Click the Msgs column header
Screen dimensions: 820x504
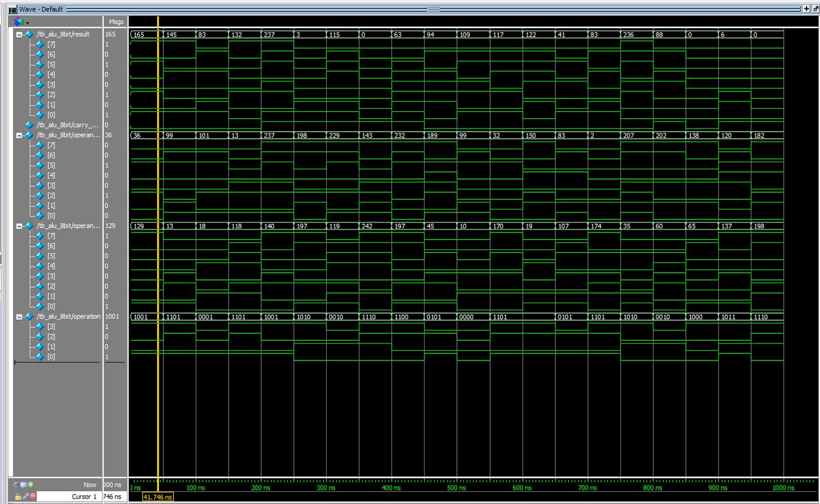coord(115,22)
